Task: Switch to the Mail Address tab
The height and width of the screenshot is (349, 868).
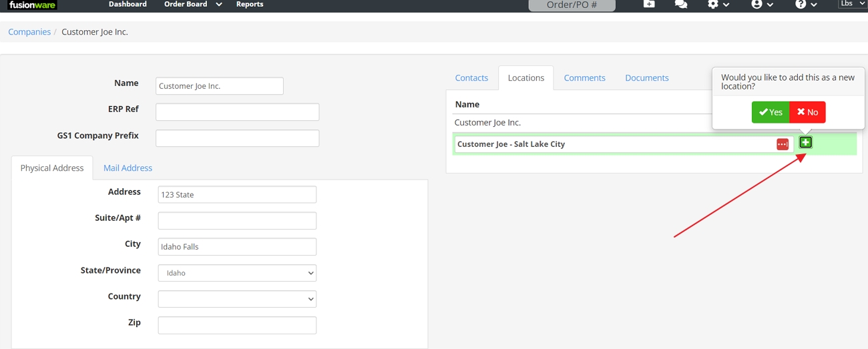Action: (128, 168)
